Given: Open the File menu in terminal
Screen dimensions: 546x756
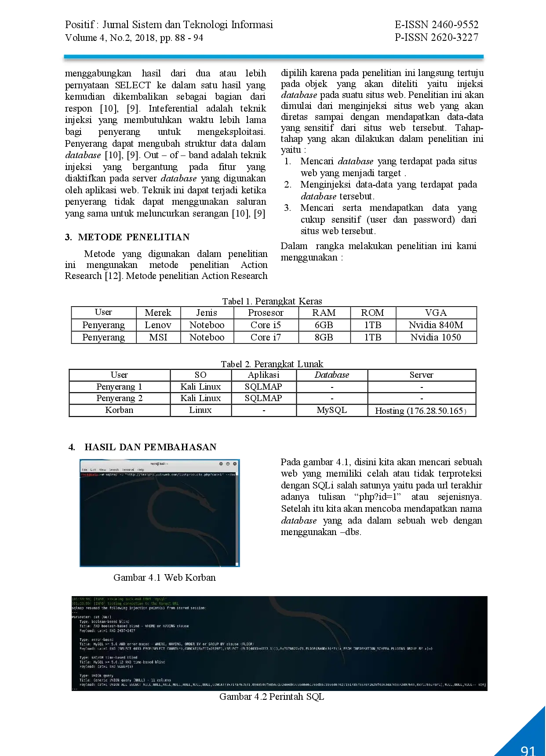Looking at the screenshot, I should 84,470.
